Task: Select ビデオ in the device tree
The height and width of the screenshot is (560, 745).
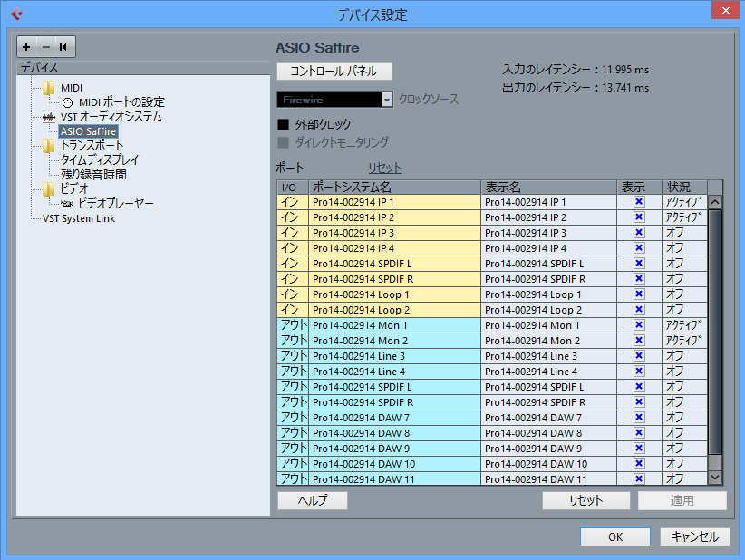Action: pos(74,189)
